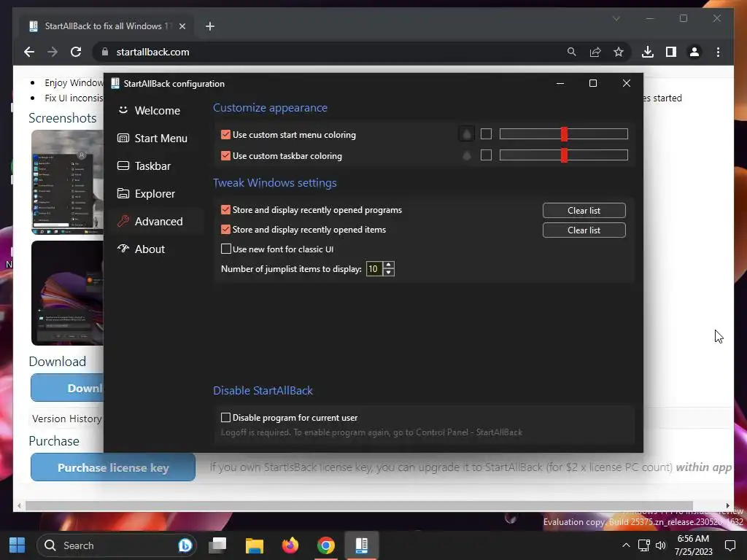Open the second screenshot thumbnail on webpage
747x560 pixels.
click(x=67, y=293)
